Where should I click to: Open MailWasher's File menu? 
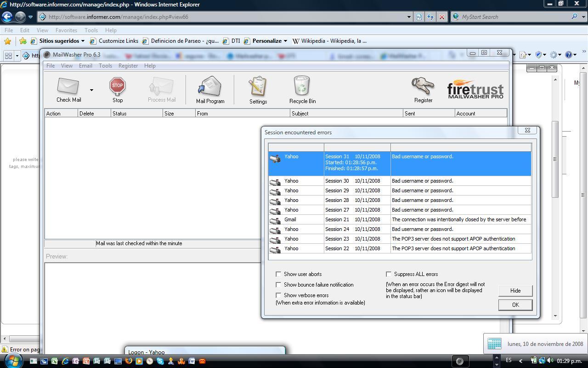click(51, 66)
